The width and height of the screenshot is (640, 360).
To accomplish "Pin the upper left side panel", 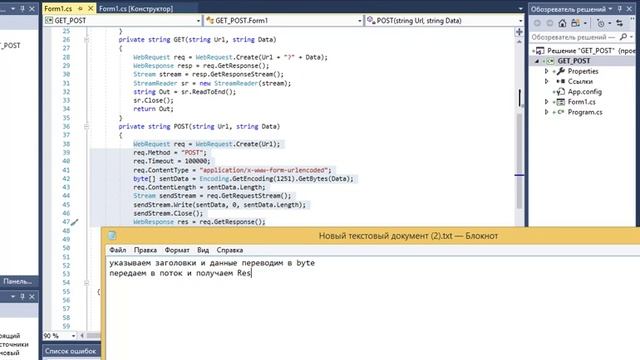I will point(22,9).
